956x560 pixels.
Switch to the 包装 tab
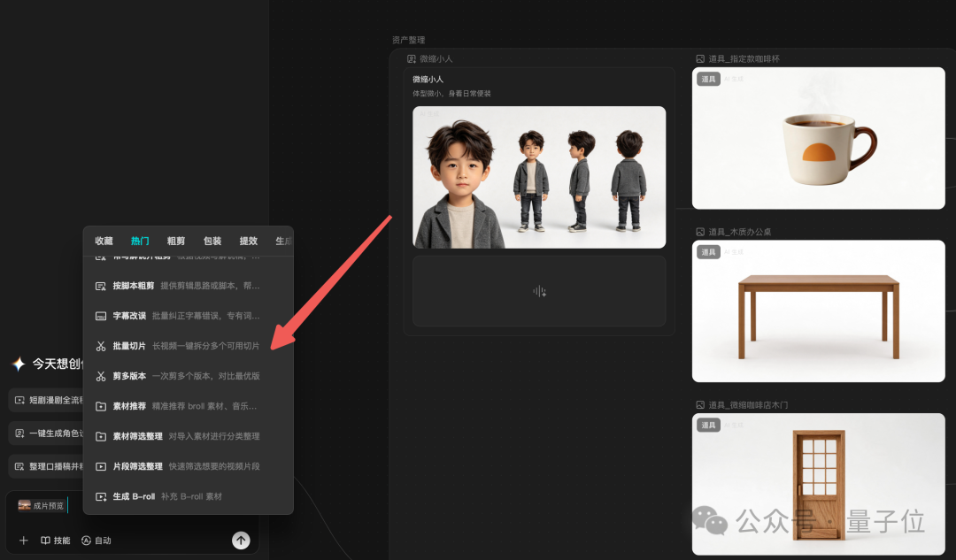click(212, 241)
